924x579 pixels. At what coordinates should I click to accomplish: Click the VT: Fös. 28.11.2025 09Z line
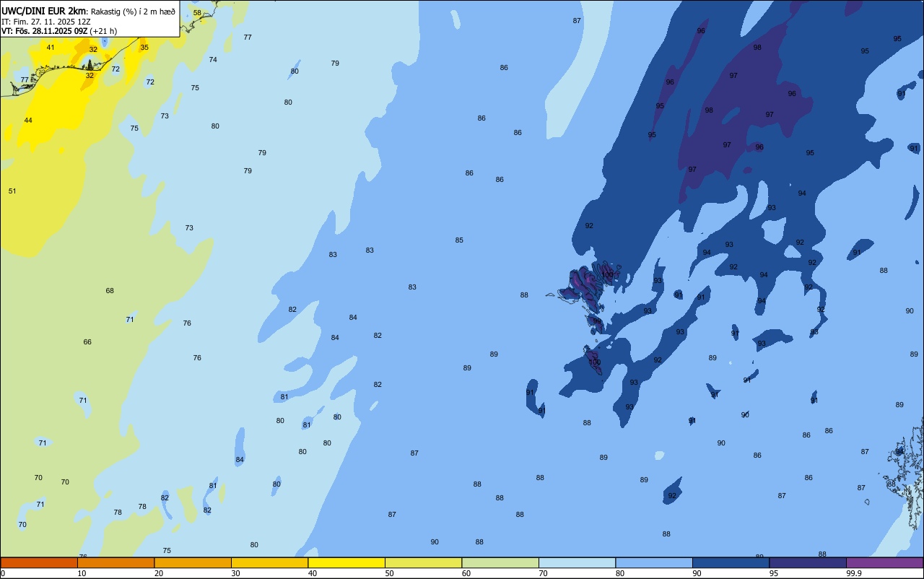59,31
